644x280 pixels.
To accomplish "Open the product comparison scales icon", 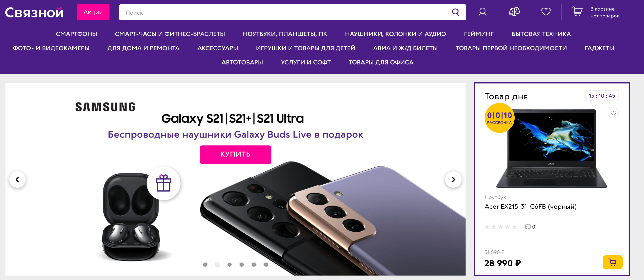I will click(x=514, y=12).
